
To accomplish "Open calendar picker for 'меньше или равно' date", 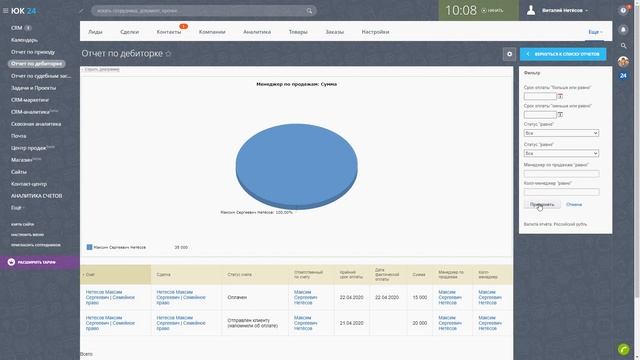I will (x=560, y=115).
